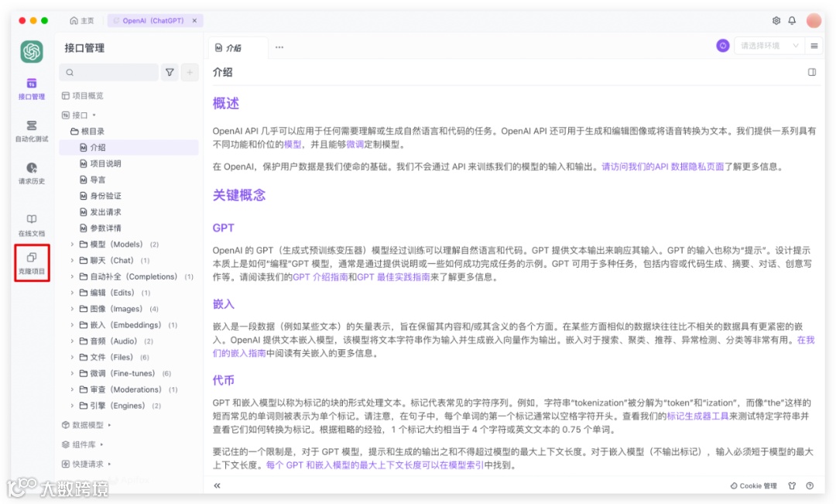
Task: Open the settings gear icon in title bar
Action: [776, 20]
